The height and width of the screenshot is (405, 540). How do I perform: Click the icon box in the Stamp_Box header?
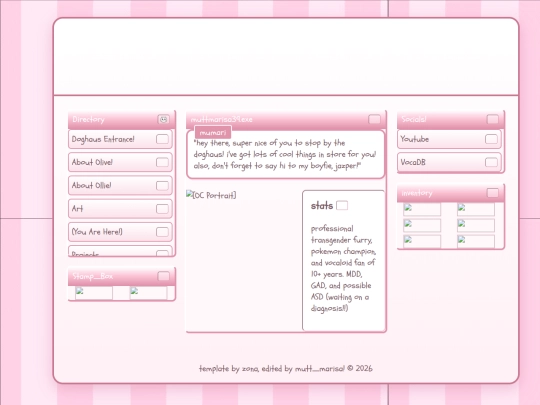coord(164,276)
